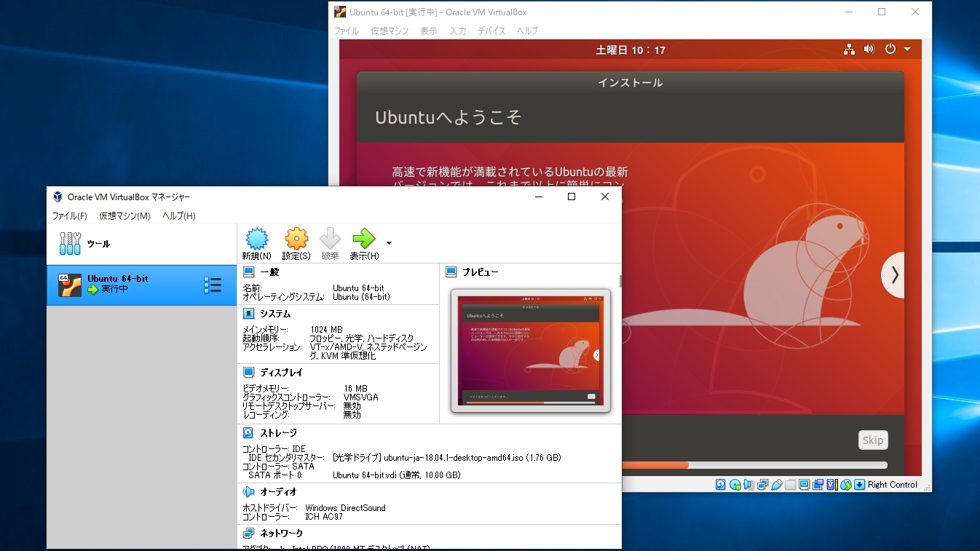This screenshot has width=980, height=551.
Task: Open 仮想マシン(M) menu in Manager
Action: click(125, 216)
